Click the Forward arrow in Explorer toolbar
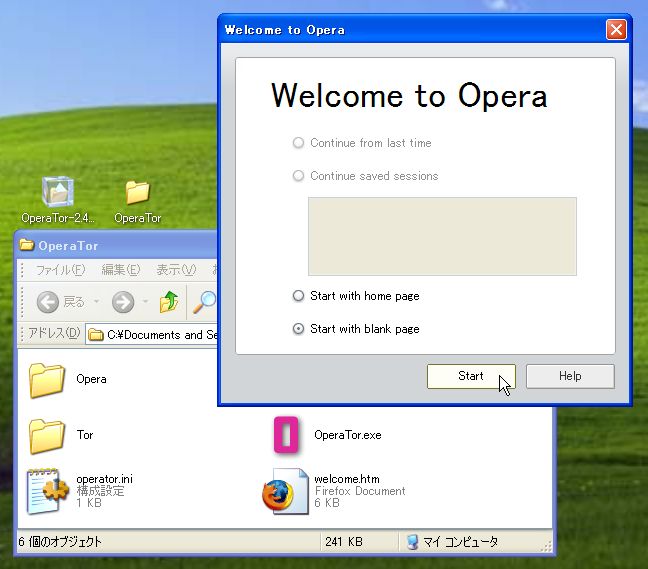648x569 pixels. [123, 302]
